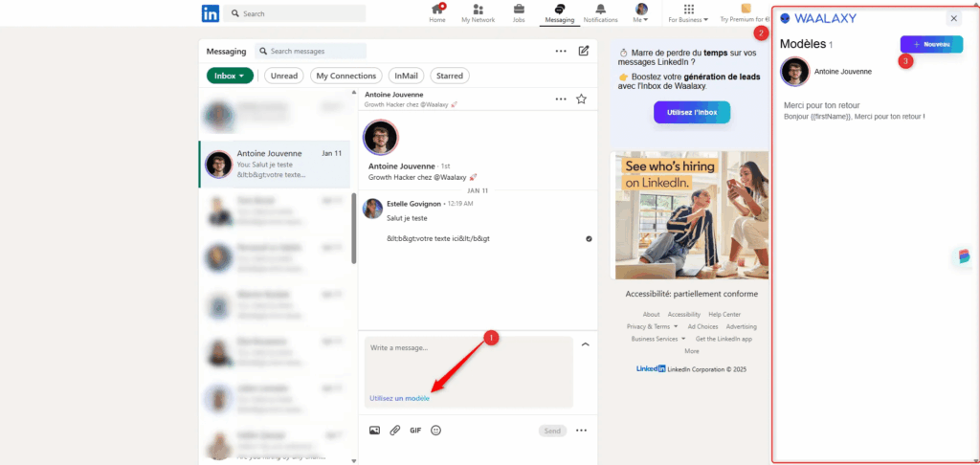Image resolution: width=980 pixels, height=465 pixels.
Task: Toggle the My Connections filter
Action: click(x=345, y=76)
